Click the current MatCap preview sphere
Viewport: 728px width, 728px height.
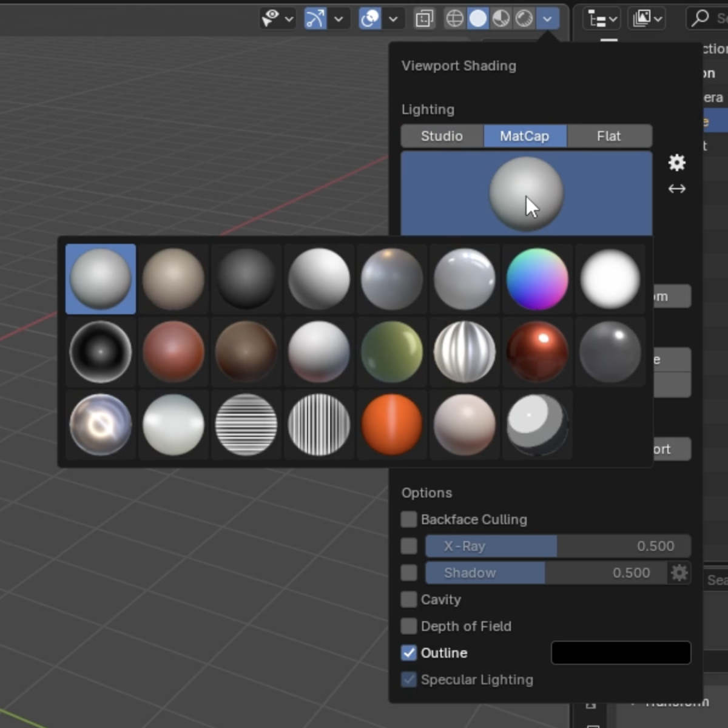coord(527,194)
